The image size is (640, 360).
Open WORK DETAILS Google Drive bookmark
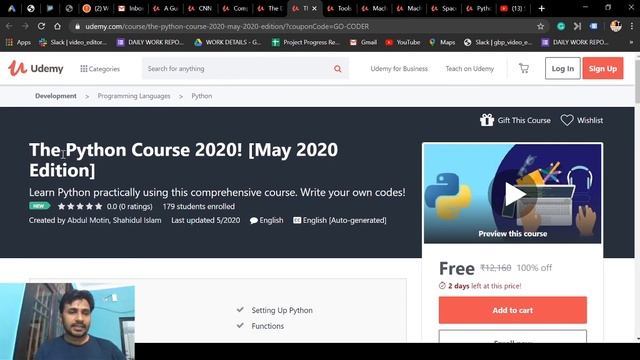(227, 42)
